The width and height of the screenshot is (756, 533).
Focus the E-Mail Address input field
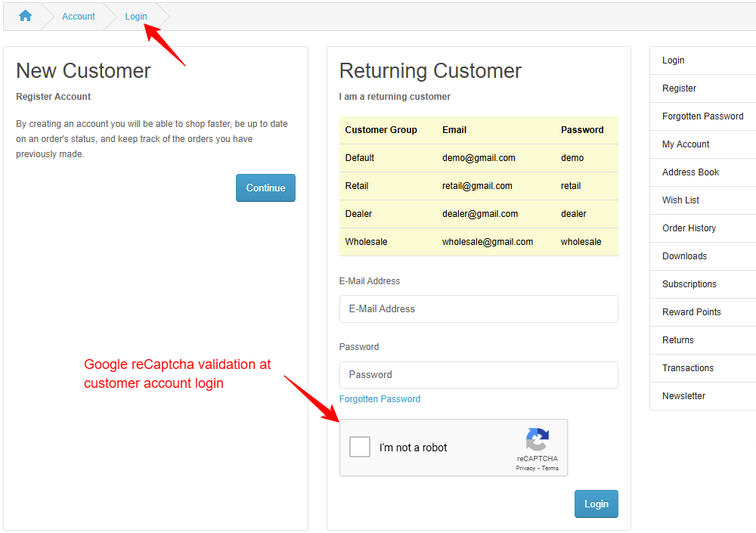479,308
